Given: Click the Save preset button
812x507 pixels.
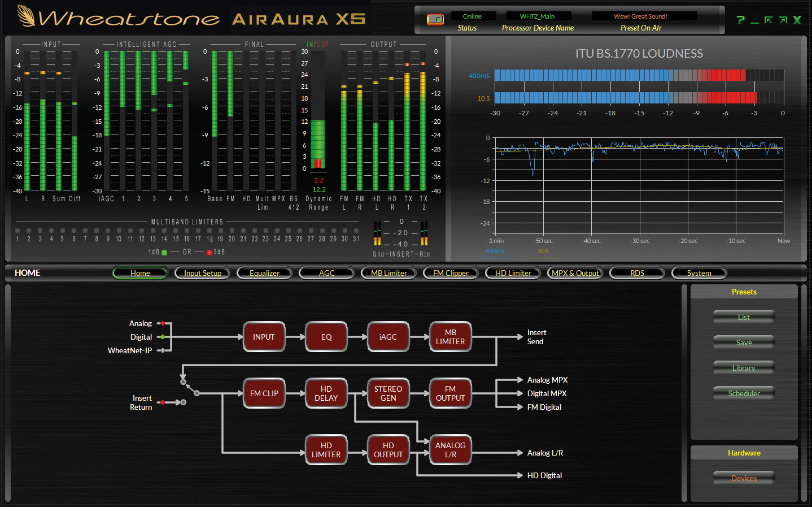Looking at the screenshot, I should tap(744, 343).
